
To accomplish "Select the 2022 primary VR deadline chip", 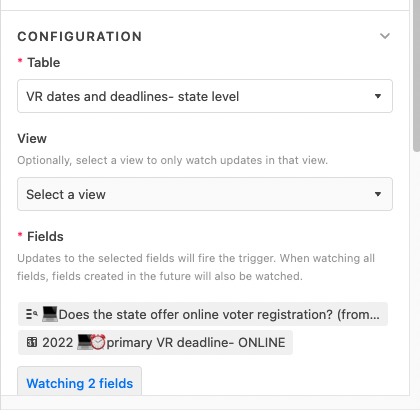I will pos(155,342).
